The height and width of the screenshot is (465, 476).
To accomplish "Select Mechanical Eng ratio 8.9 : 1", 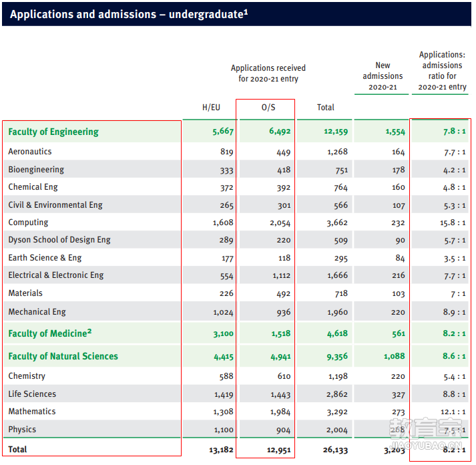I will pyautogui.click(x=454, y=312).
